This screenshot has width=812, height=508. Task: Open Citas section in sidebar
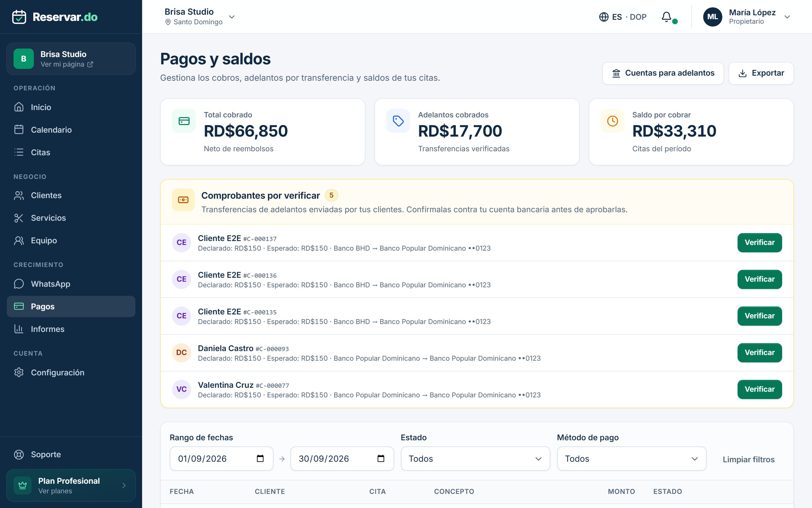(71, 152)
